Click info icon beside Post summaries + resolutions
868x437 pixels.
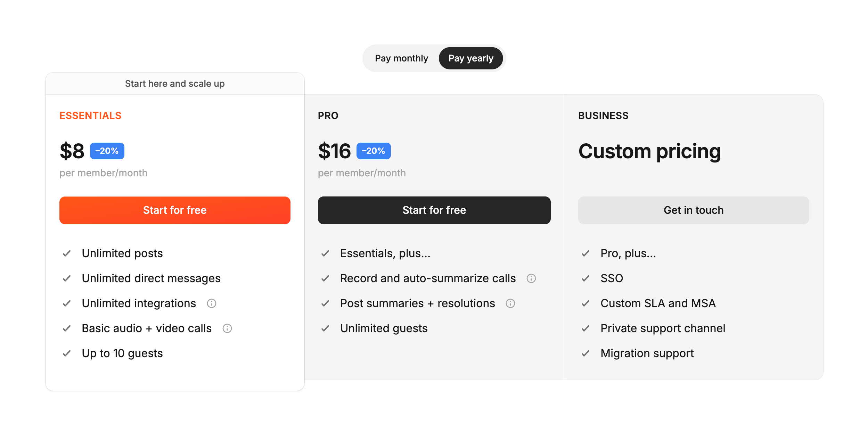point(510,303)
